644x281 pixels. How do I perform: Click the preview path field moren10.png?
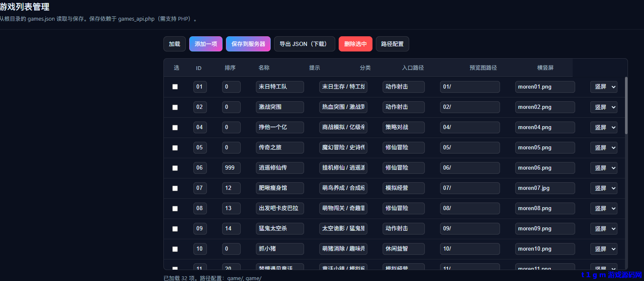point(545,249)
